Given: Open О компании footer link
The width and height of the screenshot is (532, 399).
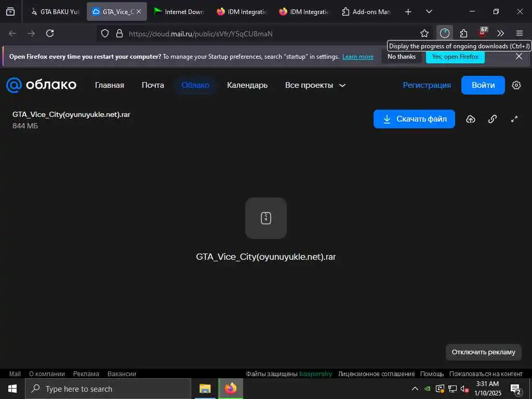Looking at the screenshot, I should pos(47,374).
